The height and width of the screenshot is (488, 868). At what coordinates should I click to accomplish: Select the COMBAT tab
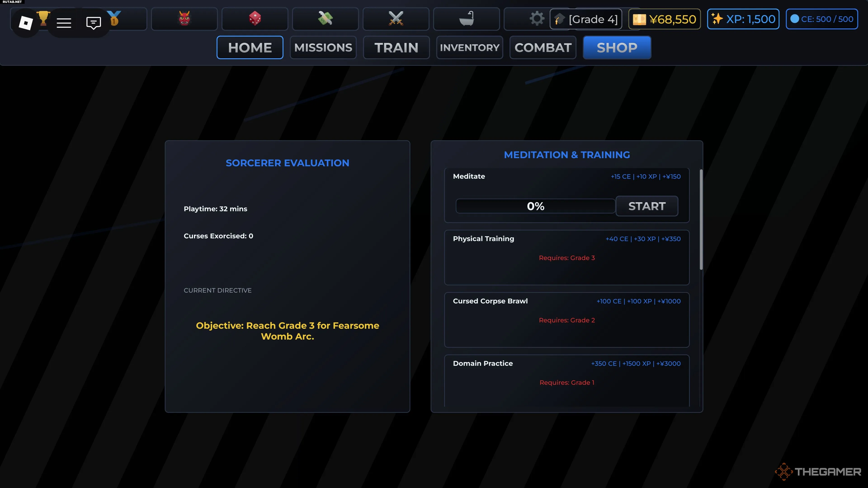point(543,47)
